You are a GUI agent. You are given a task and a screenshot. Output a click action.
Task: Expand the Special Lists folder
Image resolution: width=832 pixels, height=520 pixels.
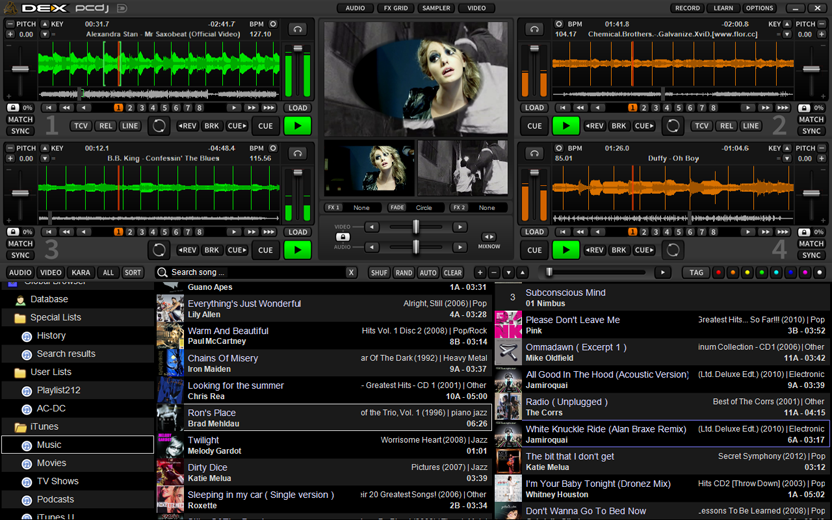tap(54, 317)
